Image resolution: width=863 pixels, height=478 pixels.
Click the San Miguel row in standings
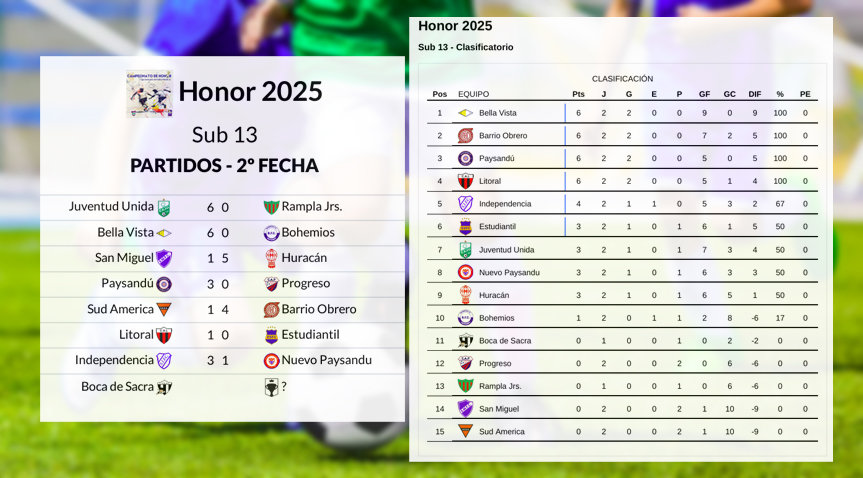622,409
